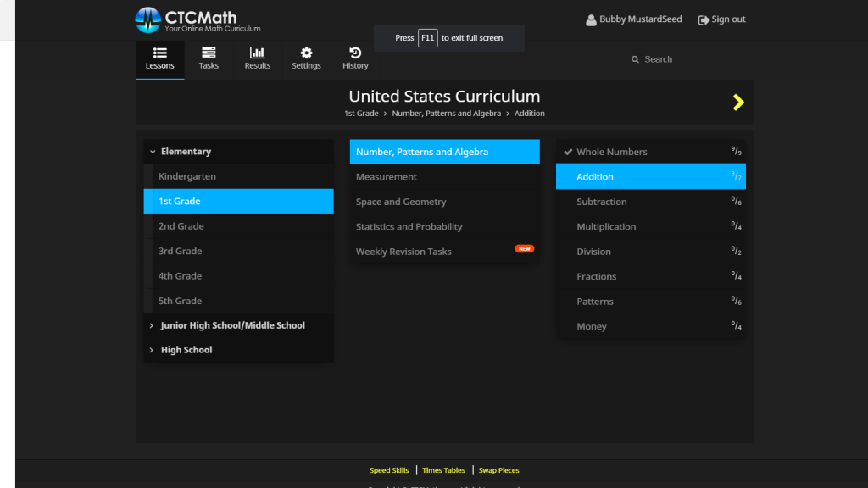Open the Money topic
The height and width of the screenshot is (488, 868).
pos(651,326)
